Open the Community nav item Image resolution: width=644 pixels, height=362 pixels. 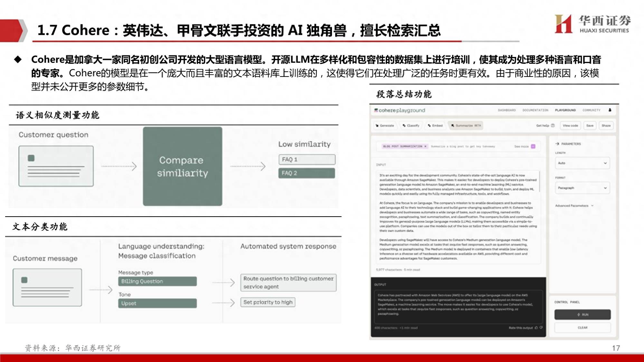pyautogui.click(x=592, y=110)
